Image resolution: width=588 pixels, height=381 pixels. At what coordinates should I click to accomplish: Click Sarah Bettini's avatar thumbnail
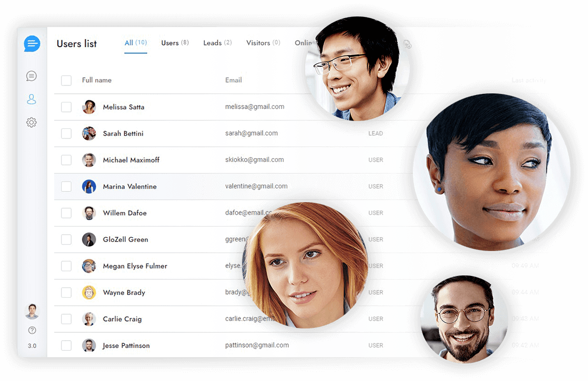coord(89,133)
